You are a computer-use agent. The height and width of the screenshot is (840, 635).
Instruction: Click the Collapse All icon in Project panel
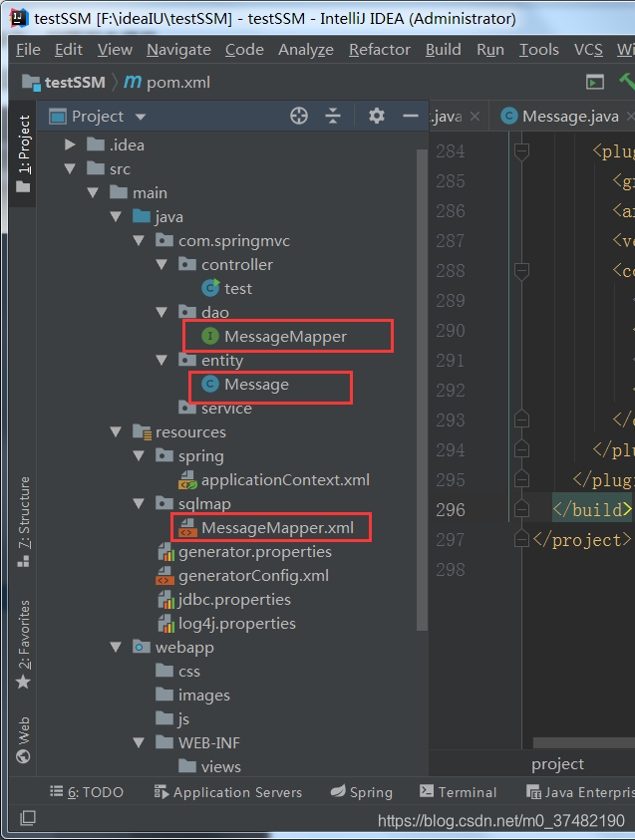(333, 116)
